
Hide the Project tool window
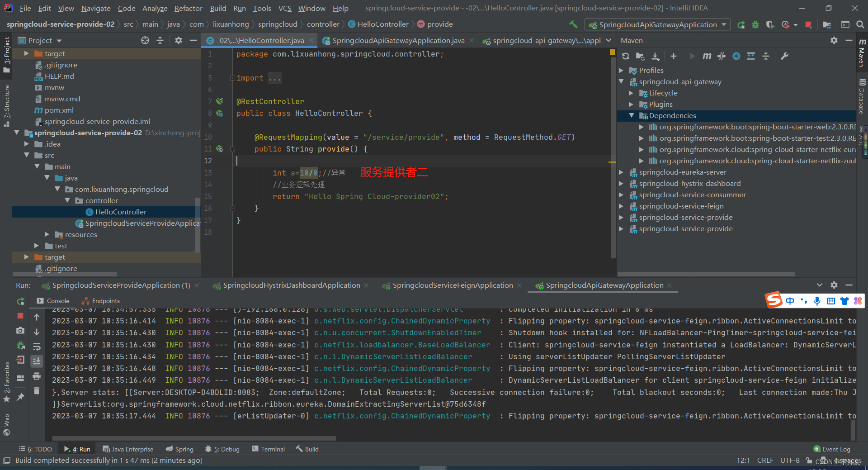click(193, 40)
